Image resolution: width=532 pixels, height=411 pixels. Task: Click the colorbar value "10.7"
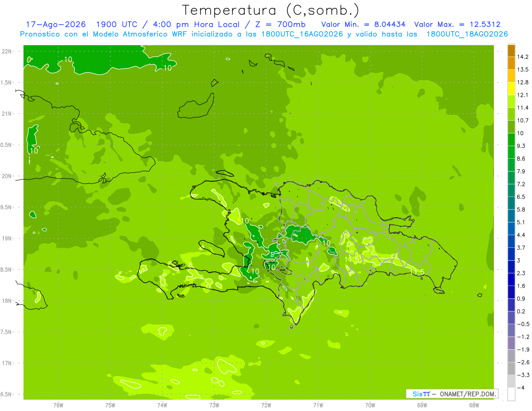523,120
